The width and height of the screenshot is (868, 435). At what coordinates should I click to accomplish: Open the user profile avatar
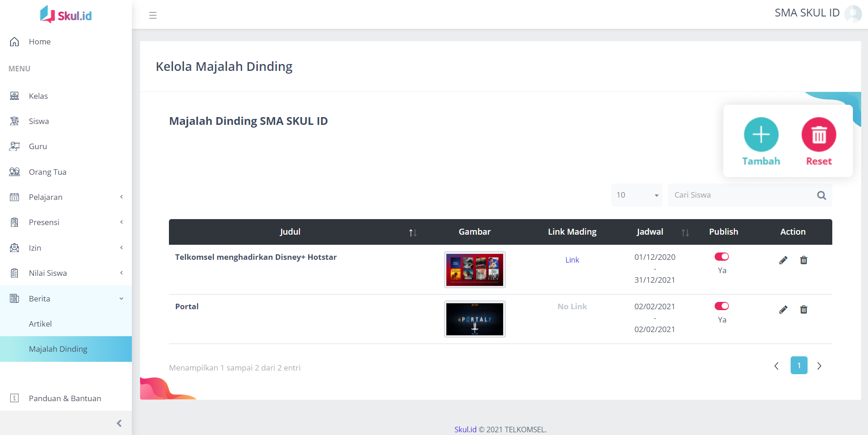852,14
